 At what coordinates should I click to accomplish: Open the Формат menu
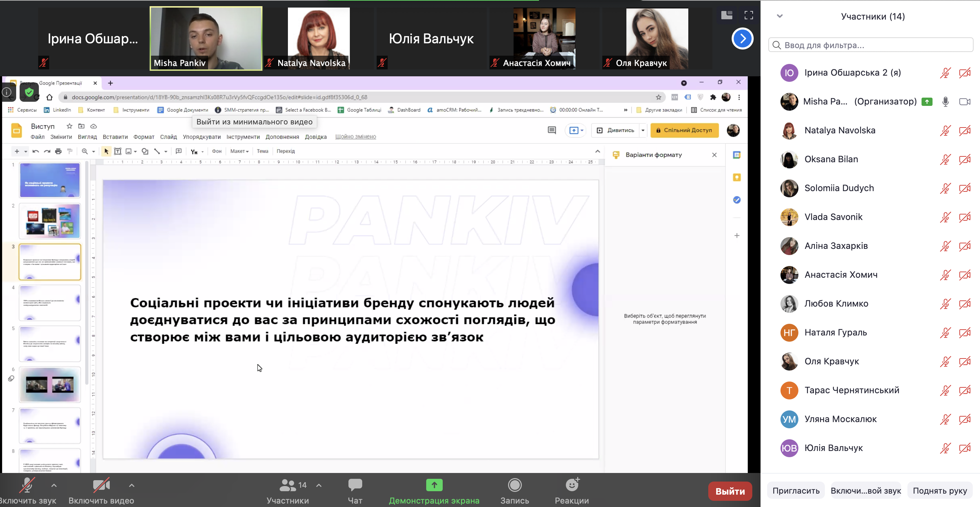144,137
